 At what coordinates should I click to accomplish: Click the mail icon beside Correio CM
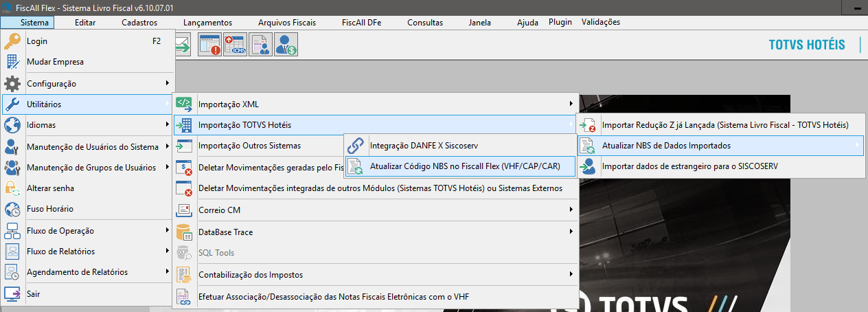[x=184, y=210]
